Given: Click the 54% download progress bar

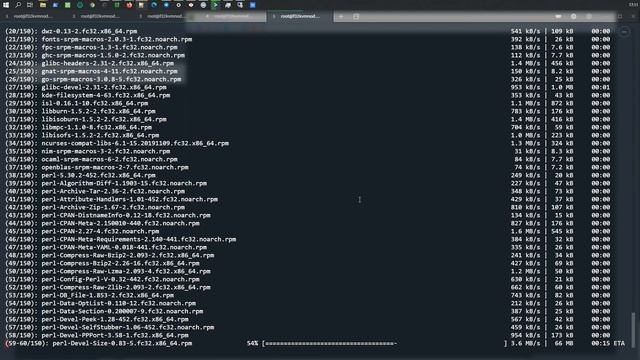Looking at the screenshot, I should tap(384, 343).
